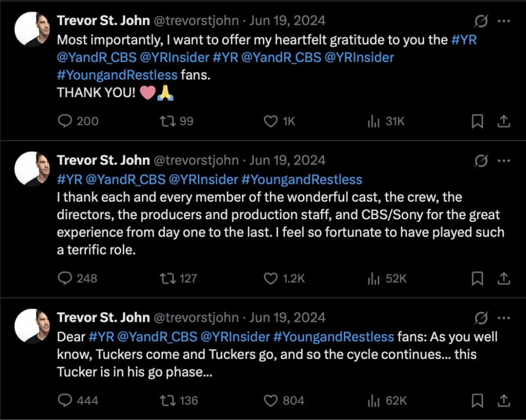Like the THANK YOU tweet
Image resolution: width=526 pixels, height=420 pixels.
[271, 121]
